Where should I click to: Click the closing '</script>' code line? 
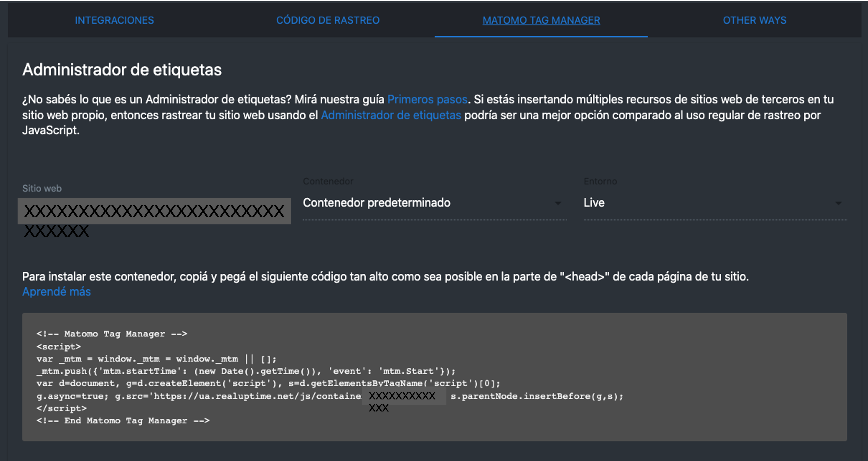coord(62,408)
